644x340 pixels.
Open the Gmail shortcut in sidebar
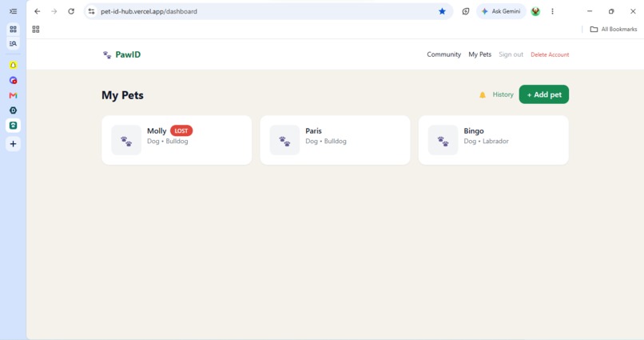(x=13, y=95)
